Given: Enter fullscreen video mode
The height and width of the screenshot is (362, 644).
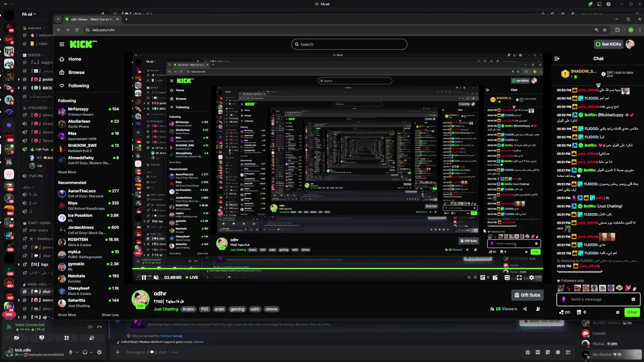Looking at the screenshot, I should pos(519,278).
